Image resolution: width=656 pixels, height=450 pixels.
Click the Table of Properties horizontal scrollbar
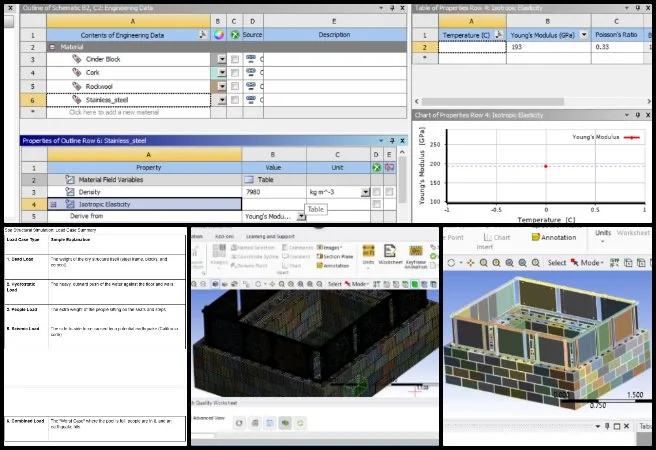tap(492, 101)
